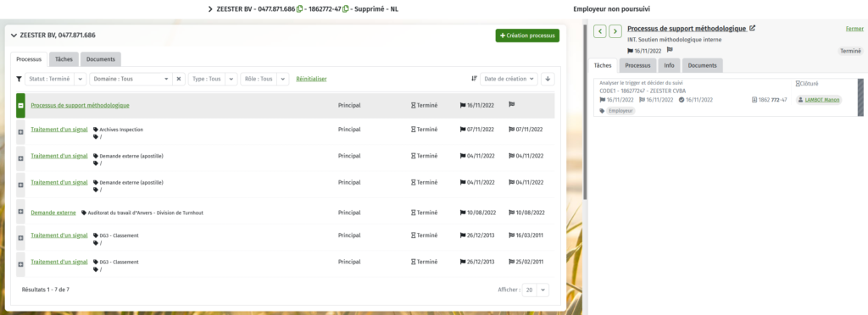Click the tag icon before Auditorat du travail d'Anvers
Image resolution: width=868 pixels, height=315 pixels.
84,213
